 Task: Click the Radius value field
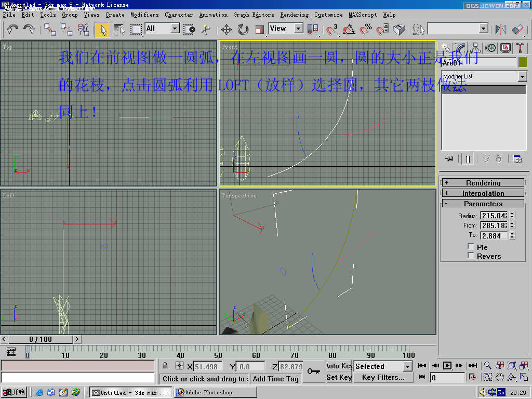(495, 216)
